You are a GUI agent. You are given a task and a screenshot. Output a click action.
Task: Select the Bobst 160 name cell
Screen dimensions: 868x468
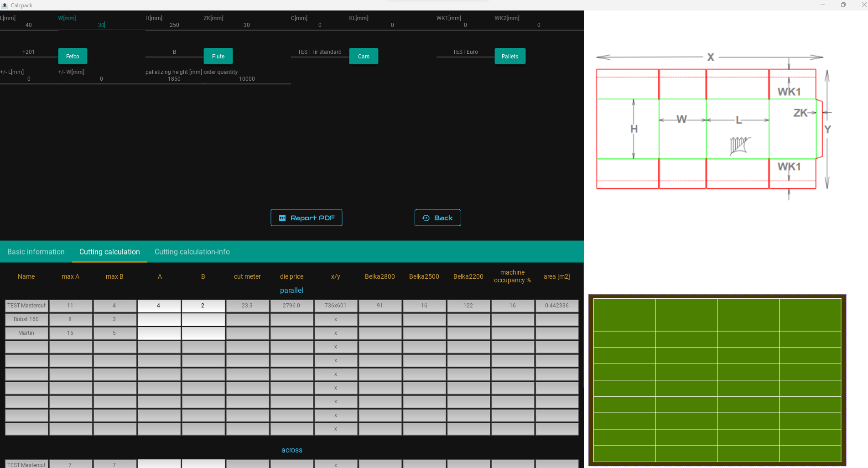pos(26,319)
